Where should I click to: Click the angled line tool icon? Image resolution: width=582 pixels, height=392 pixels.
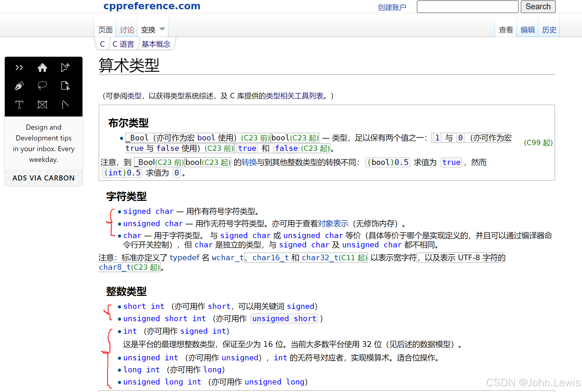(x=65, y=105)
